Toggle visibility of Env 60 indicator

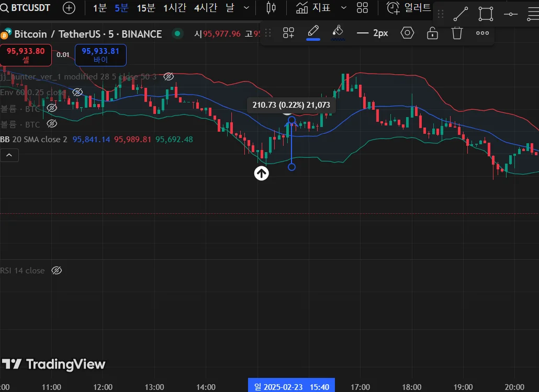(x=77, y=92)
